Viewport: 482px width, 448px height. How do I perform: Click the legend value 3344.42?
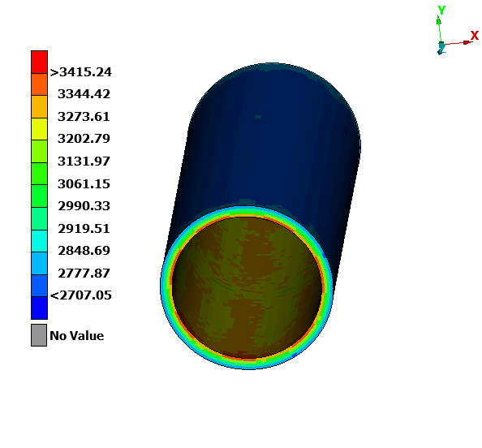pos(84,94)
